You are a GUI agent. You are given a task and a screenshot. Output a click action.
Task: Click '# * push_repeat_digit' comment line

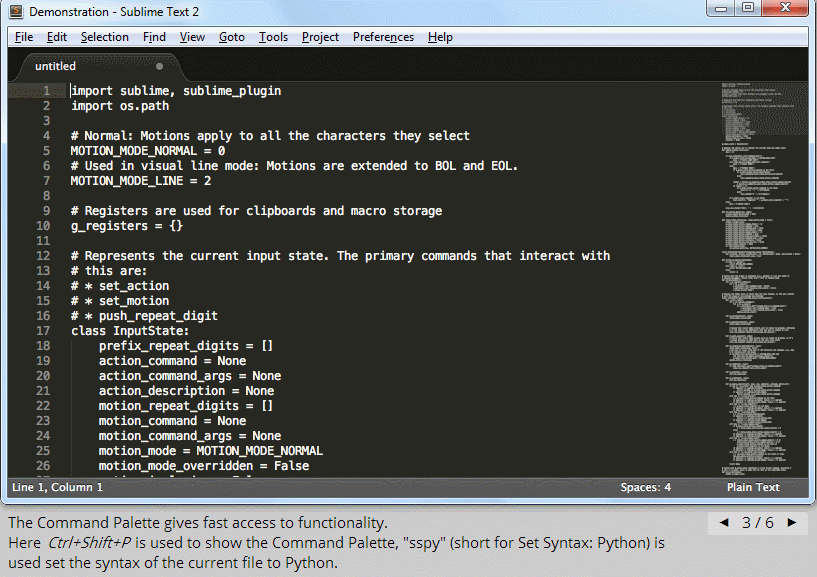(x=144, y=316)
